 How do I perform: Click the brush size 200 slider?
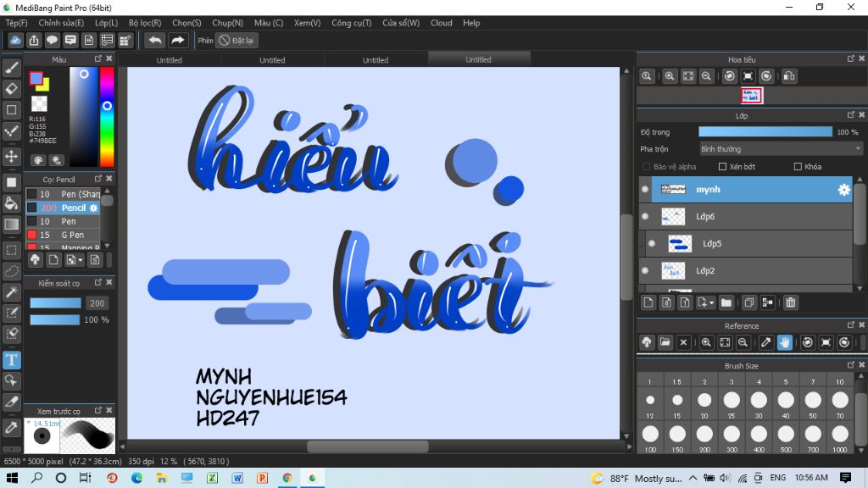point(55,303)
